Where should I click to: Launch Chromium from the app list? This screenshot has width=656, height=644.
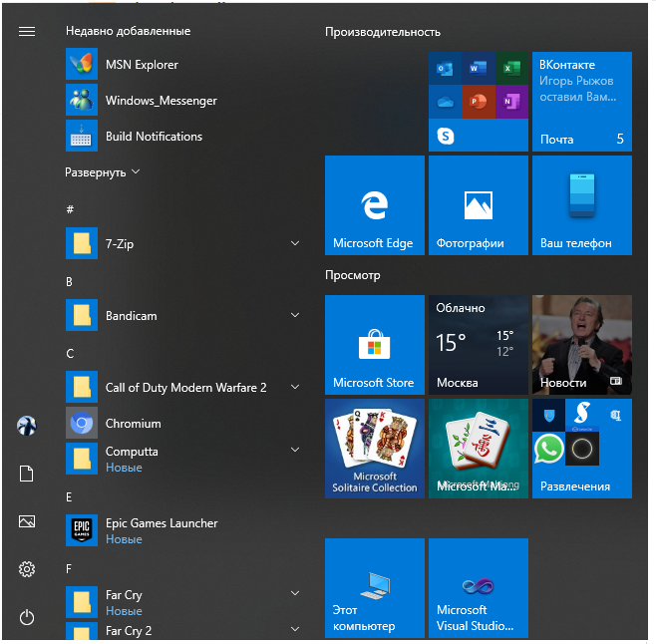click(184, 423)
